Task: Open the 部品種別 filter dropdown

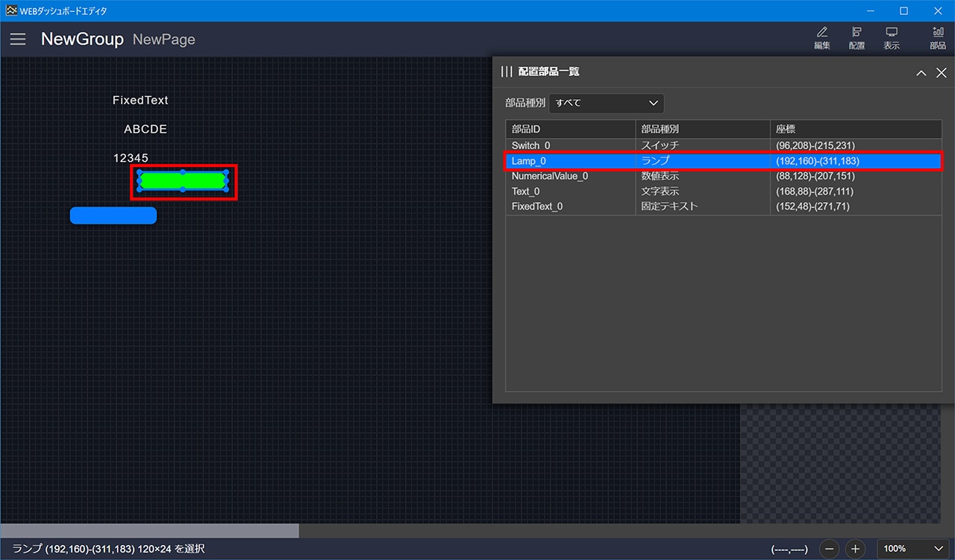Action: [x=607, y=103]
